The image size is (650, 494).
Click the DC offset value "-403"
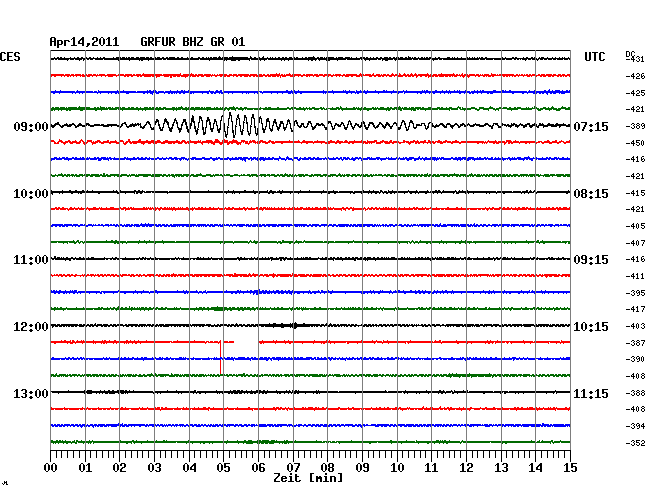(x=635, y=326)
